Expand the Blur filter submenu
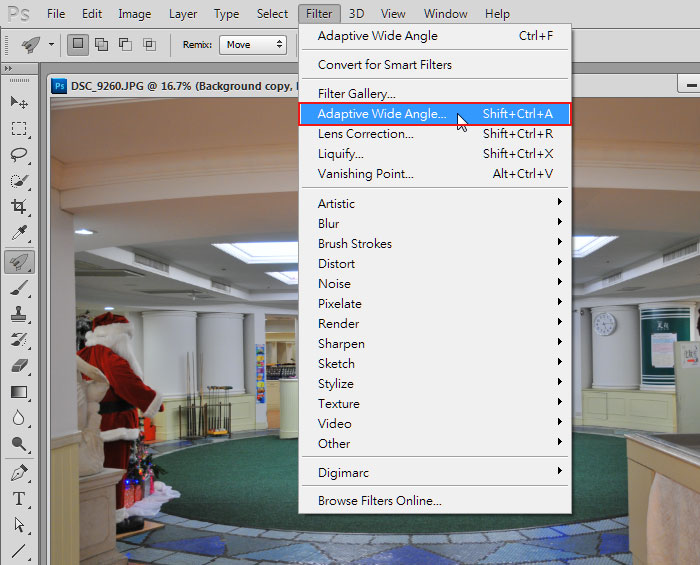The height and width of the screenshot is (565, 700). [434, 224]
